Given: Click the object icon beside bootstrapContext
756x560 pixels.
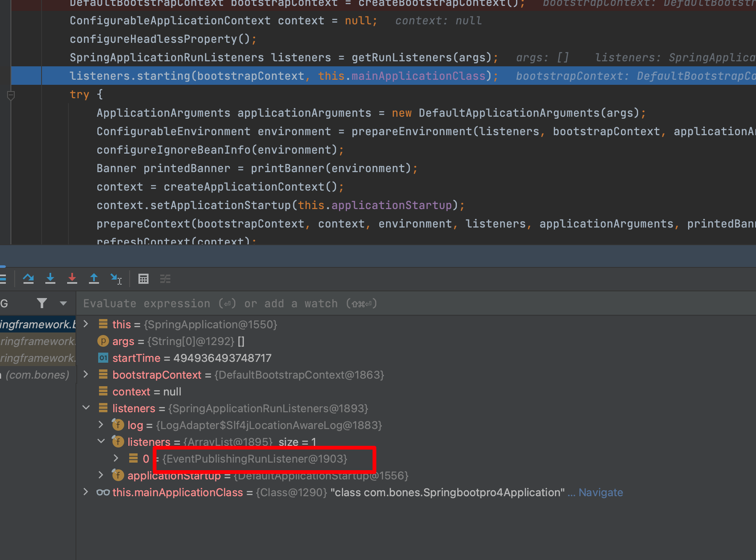Looking at the screenshot, I should pyautogui.click(x=103, y=374).
